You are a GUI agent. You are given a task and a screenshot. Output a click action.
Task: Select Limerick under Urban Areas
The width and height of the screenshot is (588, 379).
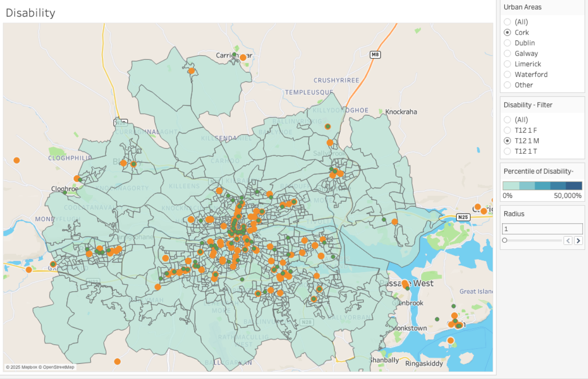tap(508, 64)
